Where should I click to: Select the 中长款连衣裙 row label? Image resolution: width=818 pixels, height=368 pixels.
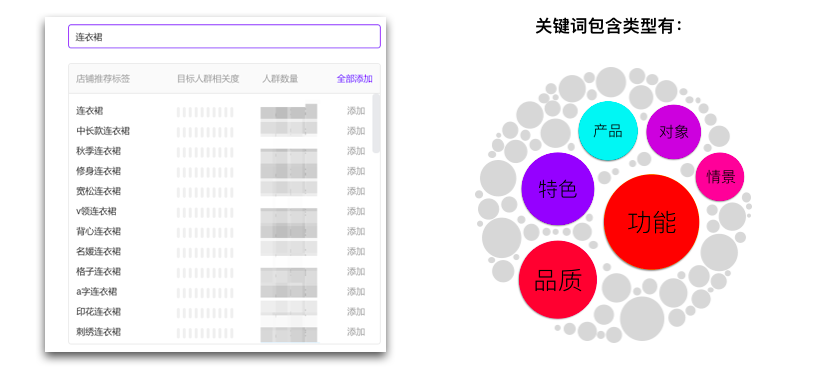103,131
